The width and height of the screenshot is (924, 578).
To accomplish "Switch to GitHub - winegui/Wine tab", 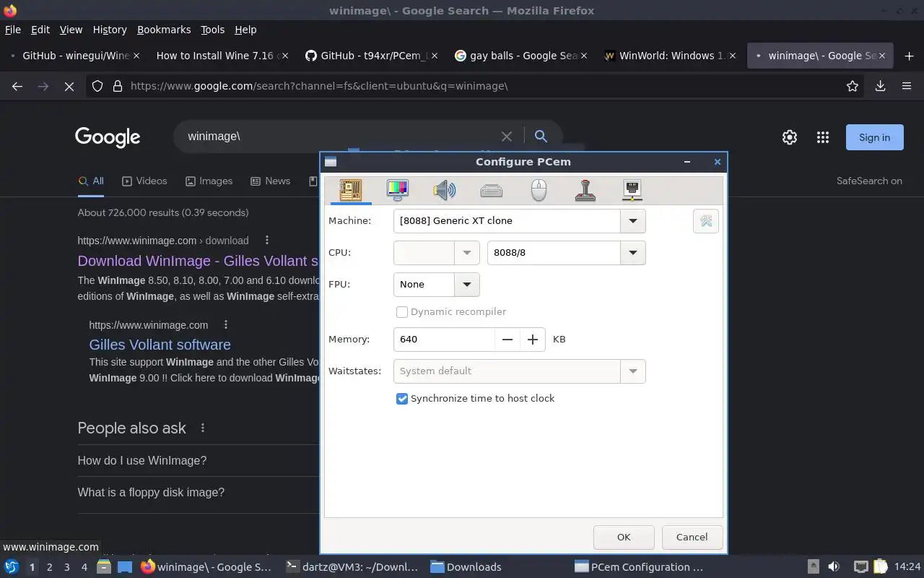I will point(72,56).
